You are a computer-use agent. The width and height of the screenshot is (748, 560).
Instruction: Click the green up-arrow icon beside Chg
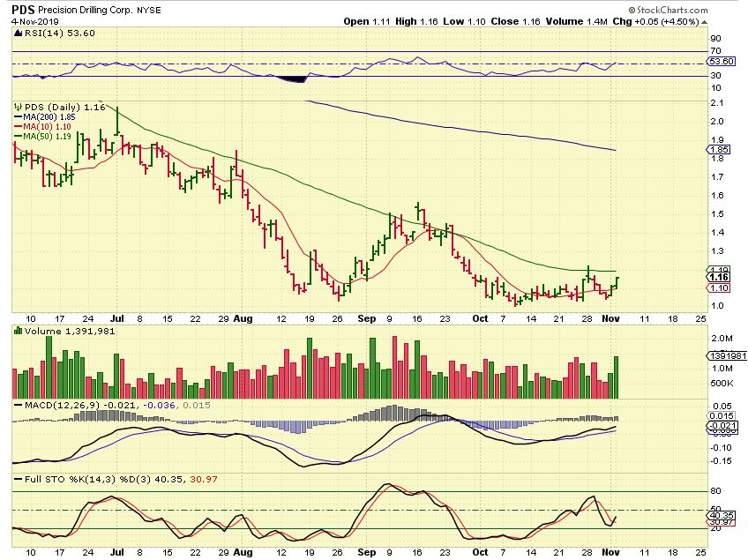(x=704, y=22)
